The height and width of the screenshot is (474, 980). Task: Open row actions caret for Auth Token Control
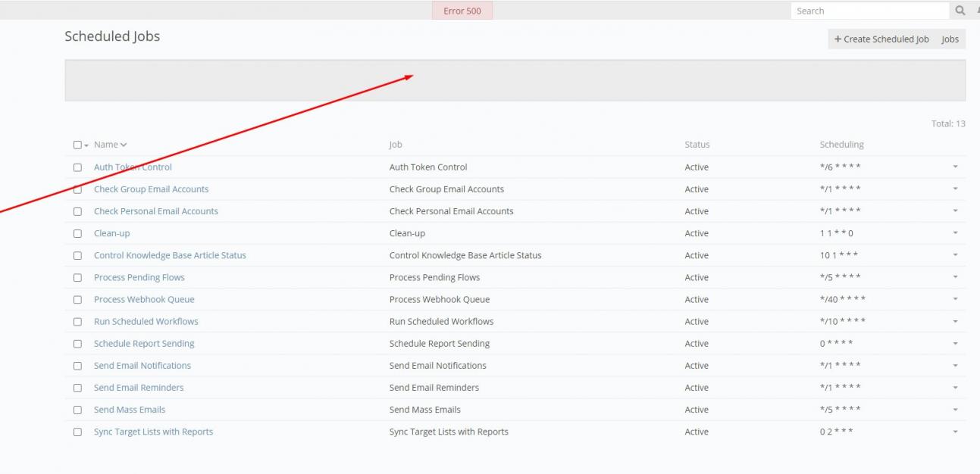click(955, 167)
